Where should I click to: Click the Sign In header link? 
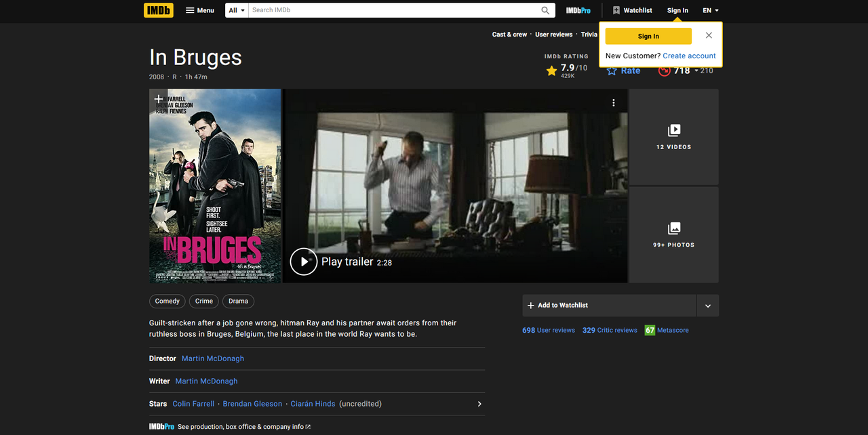(677, 10)
